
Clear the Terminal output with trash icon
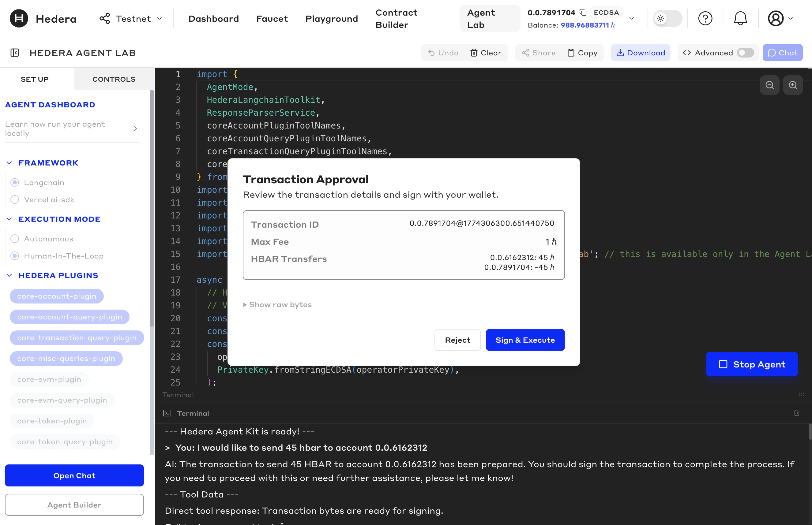[x=796, y=413]
